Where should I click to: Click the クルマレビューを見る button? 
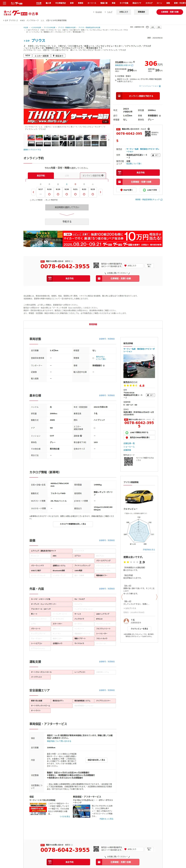click(x=139, y=629)
